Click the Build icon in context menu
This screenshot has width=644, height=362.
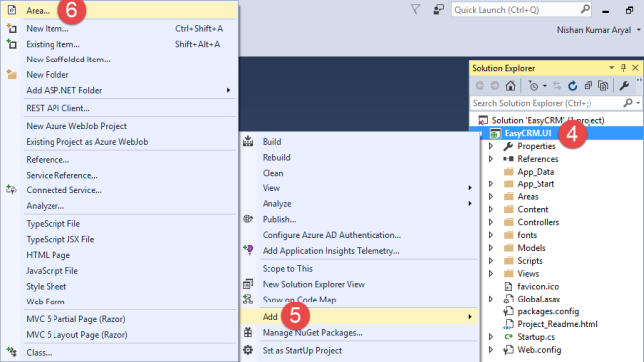(x=248, y=141)
